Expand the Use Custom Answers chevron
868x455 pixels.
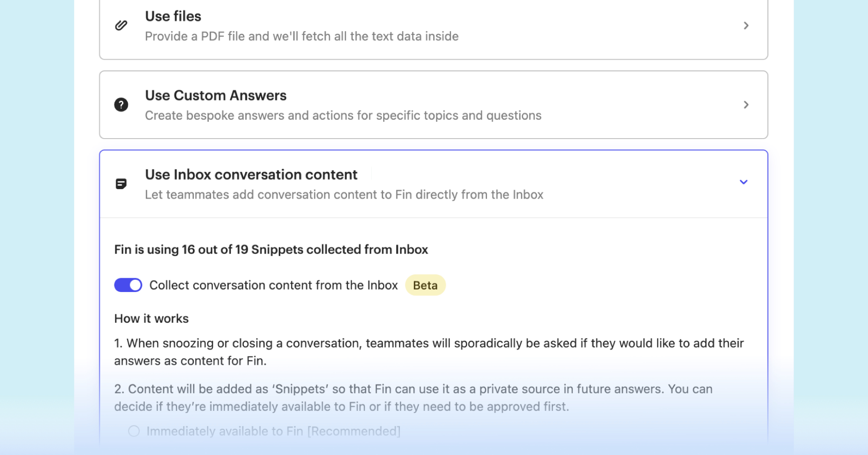(746, 105)
